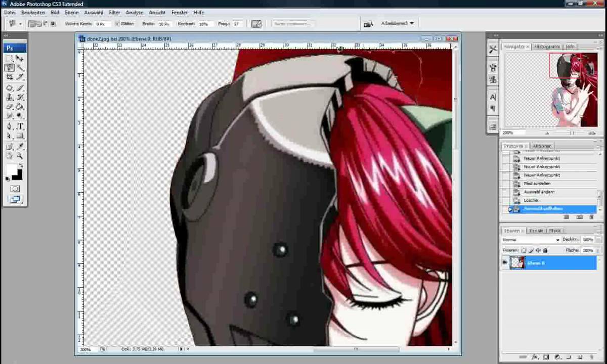Switch to the Kanäle tab
Viewport: 607px width, 364px height.
[536, 231]
